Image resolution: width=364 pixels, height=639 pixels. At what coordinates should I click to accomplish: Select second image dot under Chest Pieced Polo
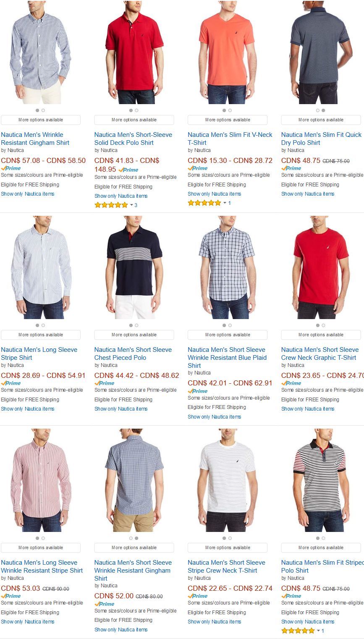[136, 325]
